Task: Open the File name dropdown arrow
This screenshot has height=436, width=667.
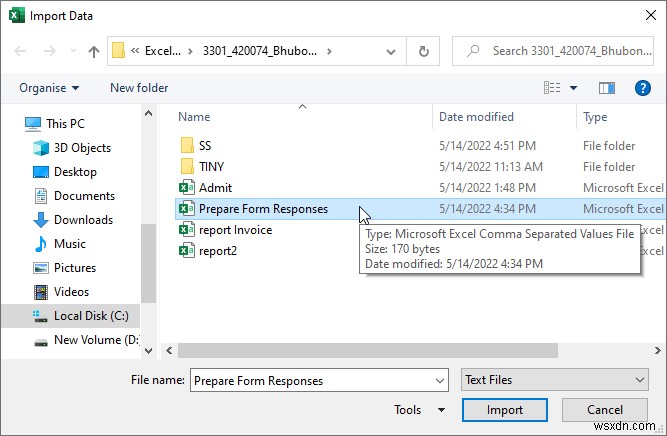Action: tap(440, 381)
